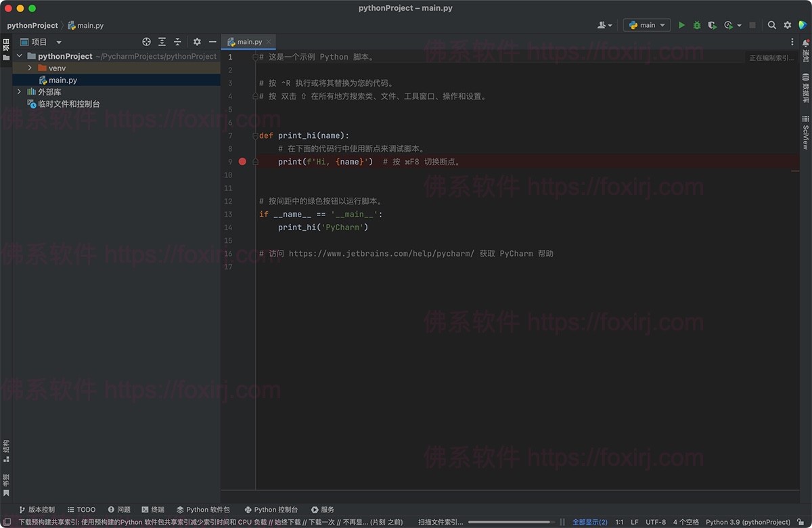Run the main configuration with the green arrow
Viewport: 812px width, 528px height.
click(681, 25)
